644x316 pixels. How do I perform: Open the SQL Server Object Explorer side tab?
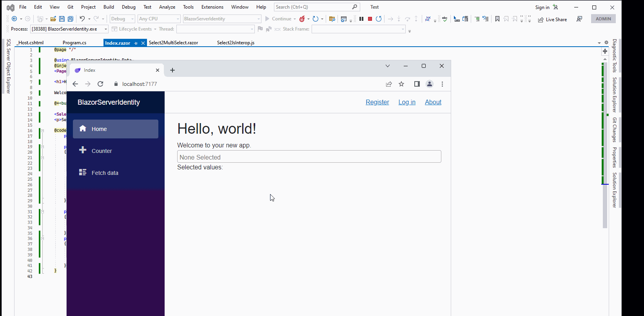tap(9, 66)
